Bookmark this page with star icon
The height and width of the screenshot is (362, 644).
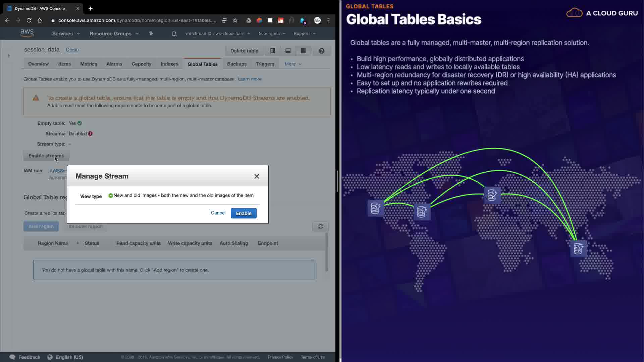235,20
